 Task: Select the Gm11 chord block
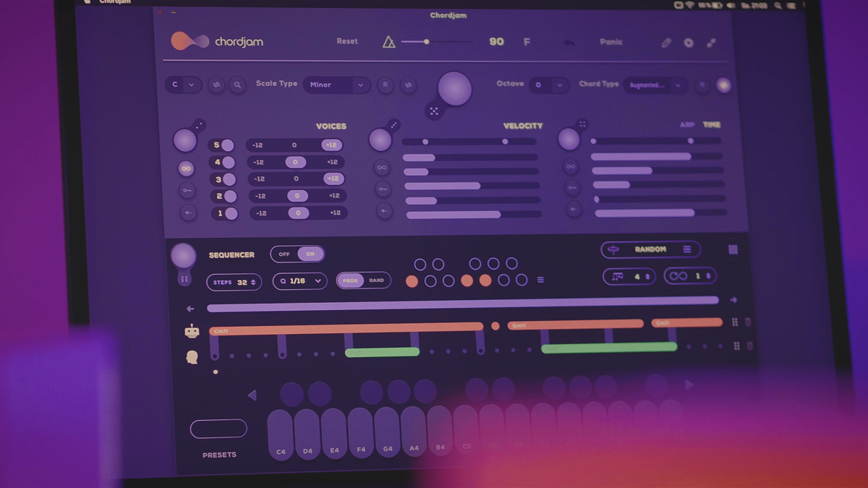(x=575, y=325)
